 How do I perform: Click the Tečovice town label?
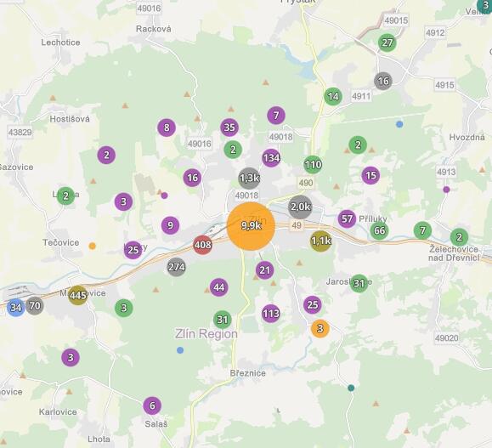[61, 242]
